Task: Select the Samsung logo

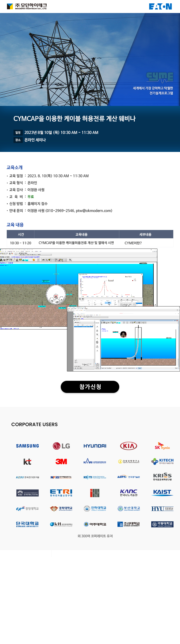Action: 27,446
